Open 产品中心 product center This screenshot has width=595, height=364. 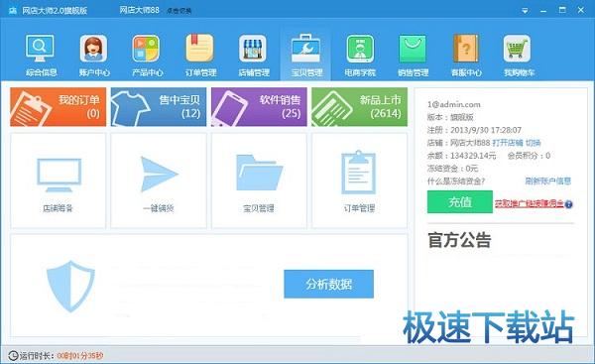click(147, 55)
